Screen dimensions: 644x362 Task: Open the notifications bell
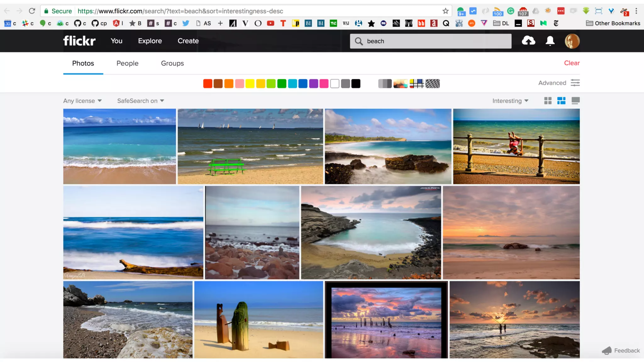[550, 41]
